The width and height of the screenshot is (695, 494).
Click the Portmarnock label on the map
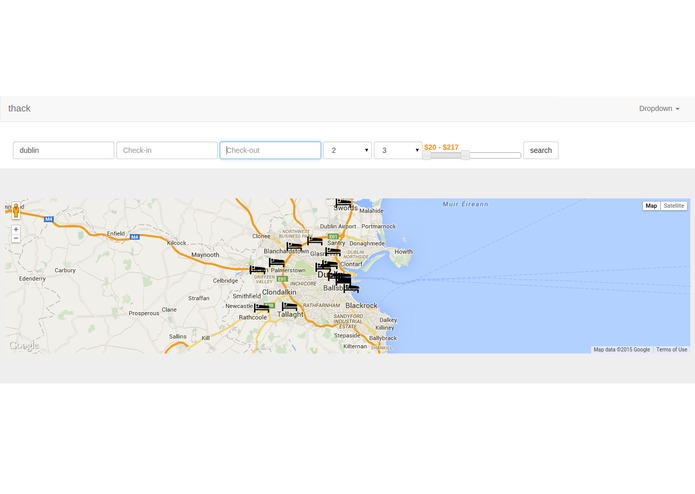[379, 226]
